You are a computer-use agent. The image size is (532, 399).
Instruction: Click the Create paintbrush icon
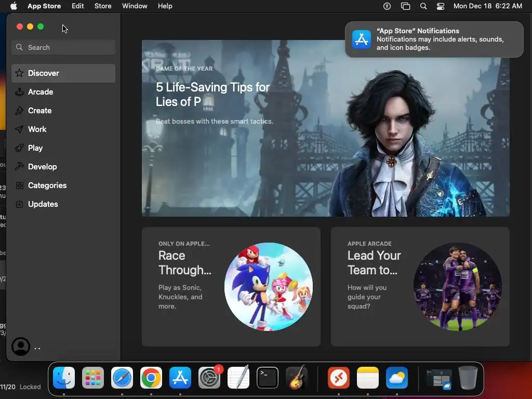point(19,110)
